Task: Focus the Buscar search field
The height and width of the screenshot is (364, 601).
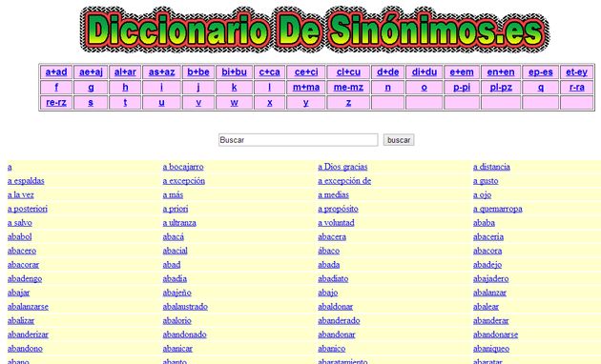Action: tap(299, 140)
